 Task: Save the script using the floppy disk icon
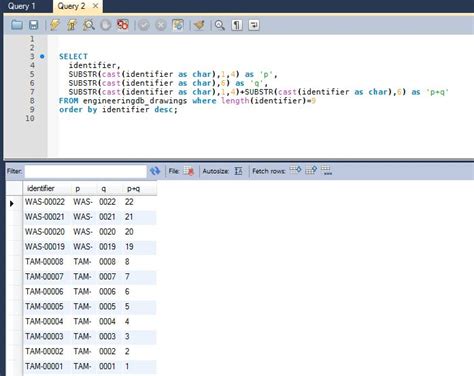point(34,25)
